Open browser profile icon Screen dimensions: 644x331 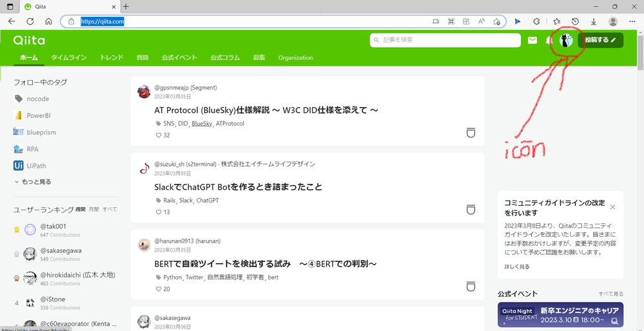[613, 21]
